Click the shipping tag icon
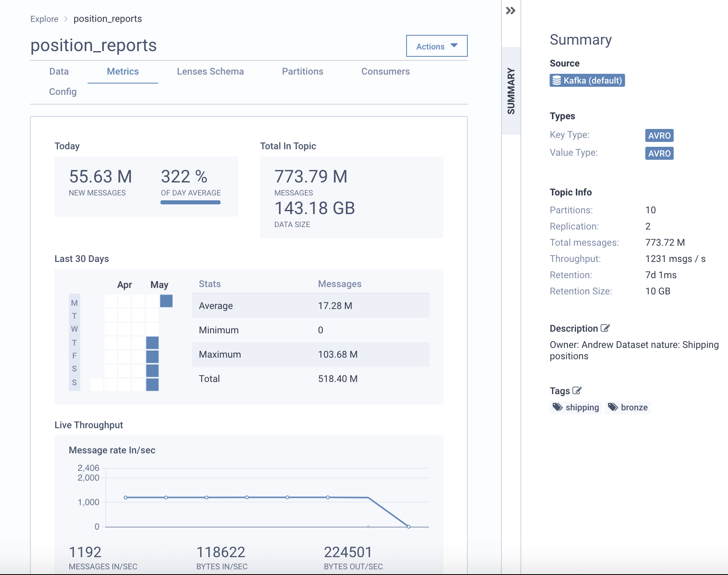The image size is (728, 575). 558,407
